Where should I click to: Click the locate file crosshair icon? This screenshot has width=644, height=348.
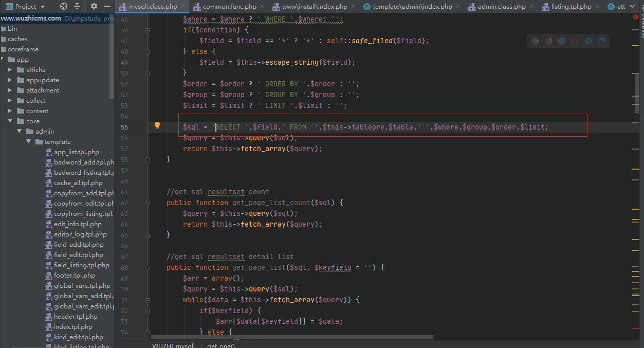pyautogui.click(x=64, y=7)
